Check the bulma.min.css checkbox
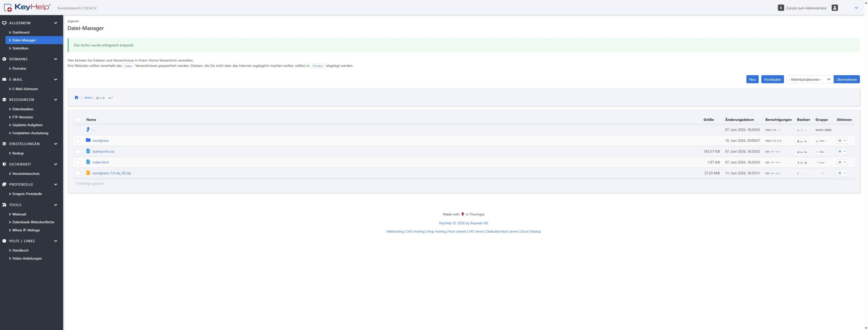 click(x=78, y=151)
